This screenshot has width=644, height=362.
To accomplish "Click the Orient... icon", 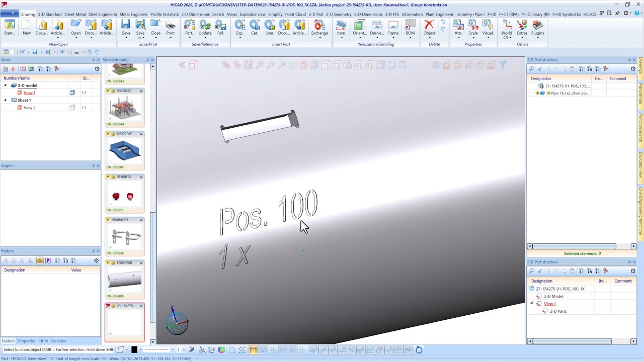I will pos(360,27).
